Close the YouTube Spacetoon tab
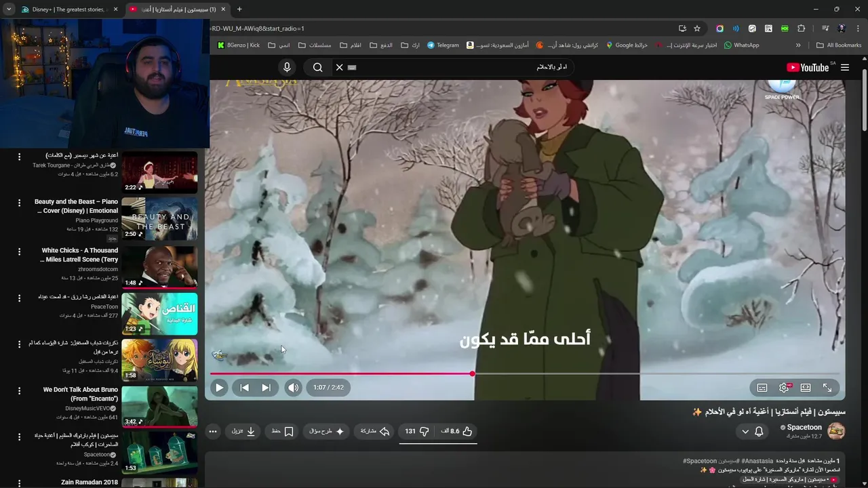This screenshot has width=868, height=488. (222, 9)
